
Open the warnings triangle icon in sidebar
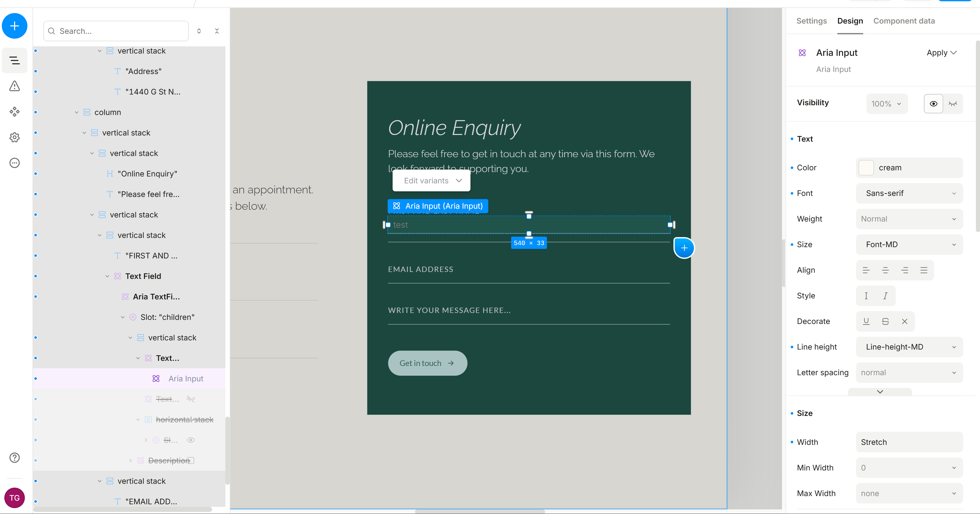14,86
